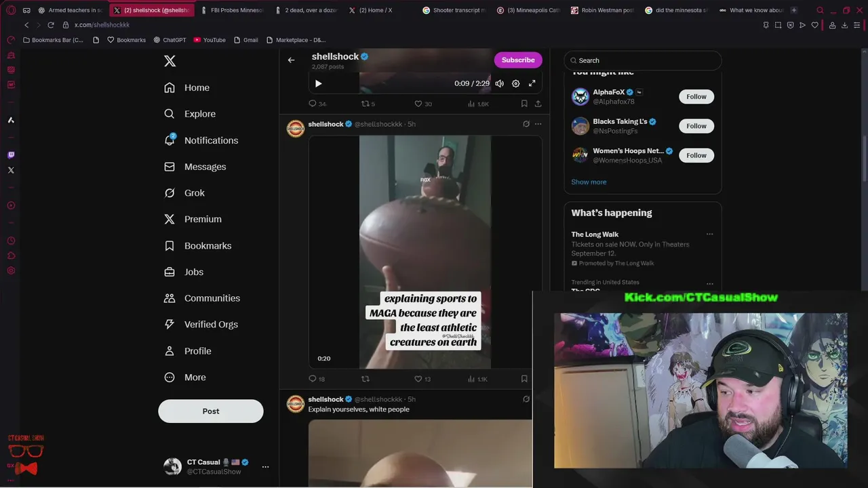Image resolution: width=868 pixels, height=488 pixels.
Task: Click Grok icon on 'Explain yourselves' post
Action: tap(526, 399)
